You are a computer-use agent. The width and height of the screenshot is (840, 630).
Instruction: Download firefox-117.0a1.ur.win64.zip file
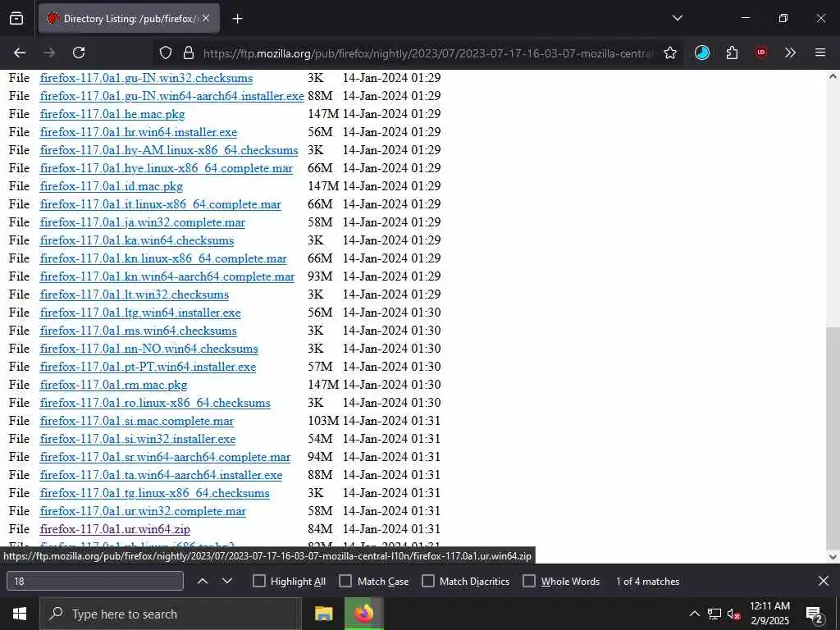[115, 529]
